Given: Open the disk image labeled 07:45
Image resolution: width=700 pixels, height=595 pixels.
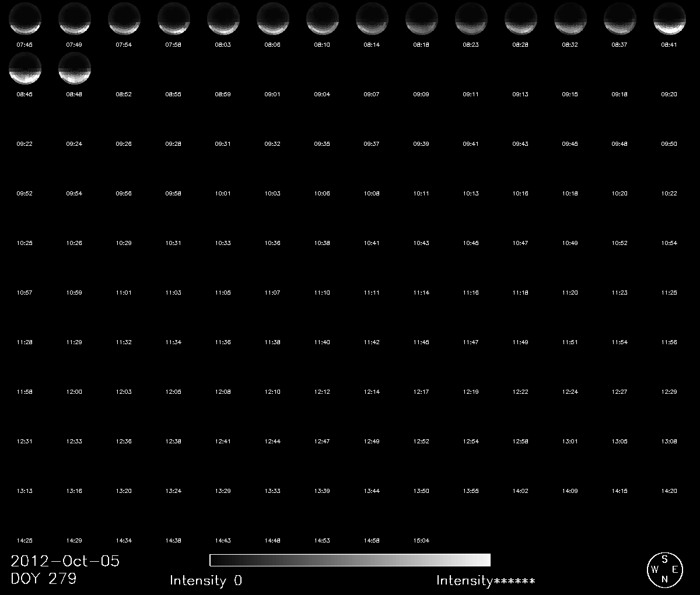Looking at the screenshot, I should pyautogui.click(x=25, y=19).
